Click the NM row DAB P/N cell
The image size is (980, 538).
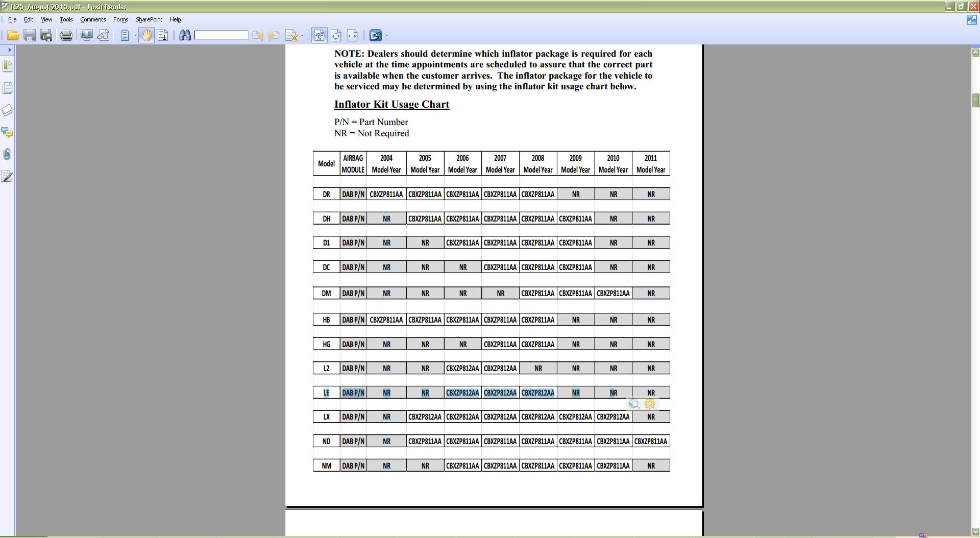[353, 466]
